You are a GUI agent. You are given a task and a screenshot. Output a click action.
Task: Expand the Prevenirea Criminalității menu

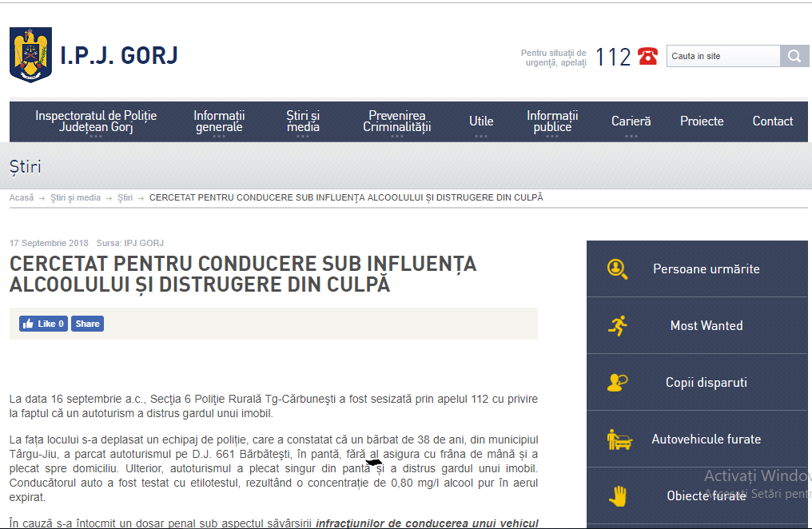point(396,121)
